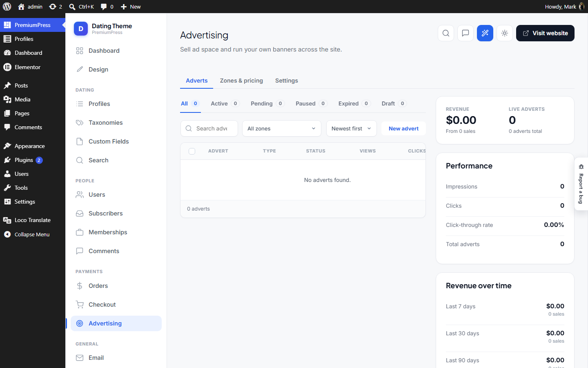
Task: Open Orders in the theme sidebar
Action: point(116,286)
